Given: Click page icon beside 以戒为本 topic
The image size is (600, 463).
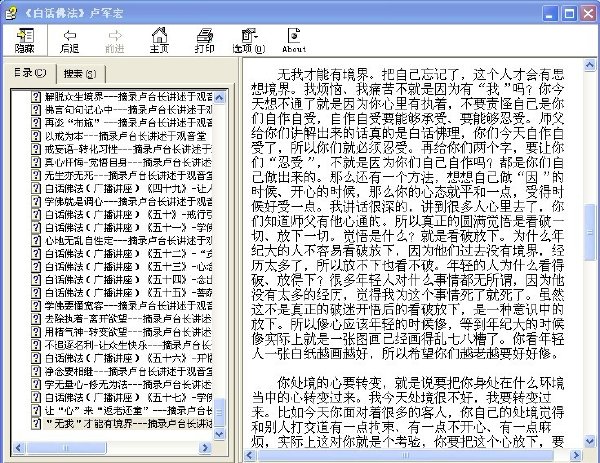Looking at the screenshot, I should (36, 136).
